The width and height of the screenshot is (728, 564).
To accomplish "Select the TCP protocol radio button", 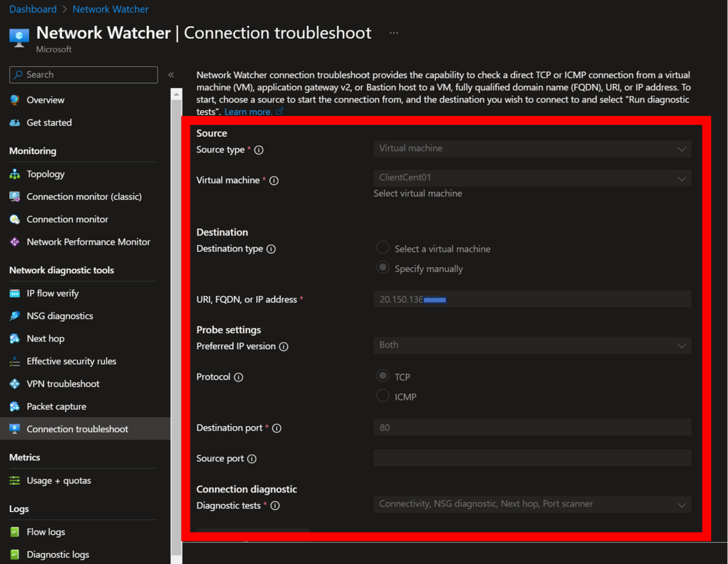I will (383, 376).
